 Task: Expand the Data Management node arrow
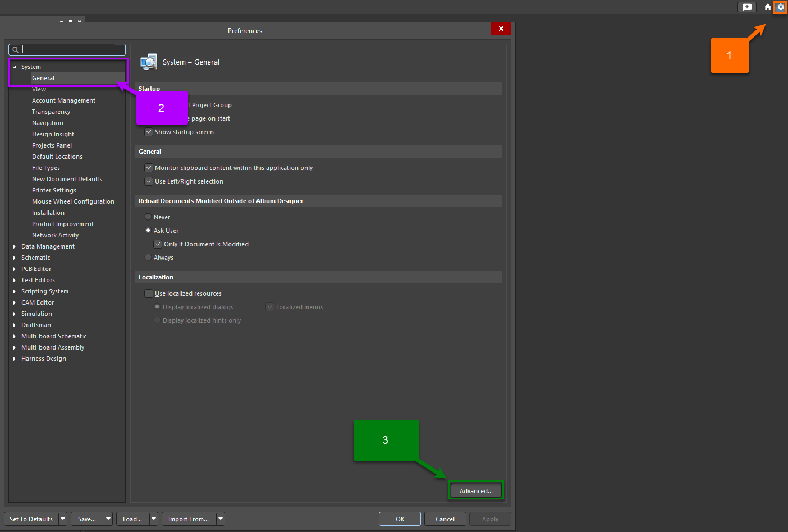(x=15, y=247)
